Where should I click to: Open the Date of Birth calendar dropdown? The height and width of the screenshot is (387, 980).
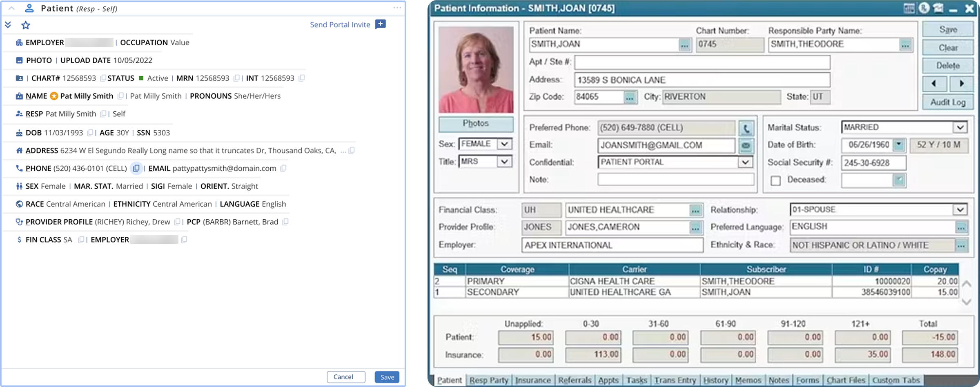(x=899, y=145)
